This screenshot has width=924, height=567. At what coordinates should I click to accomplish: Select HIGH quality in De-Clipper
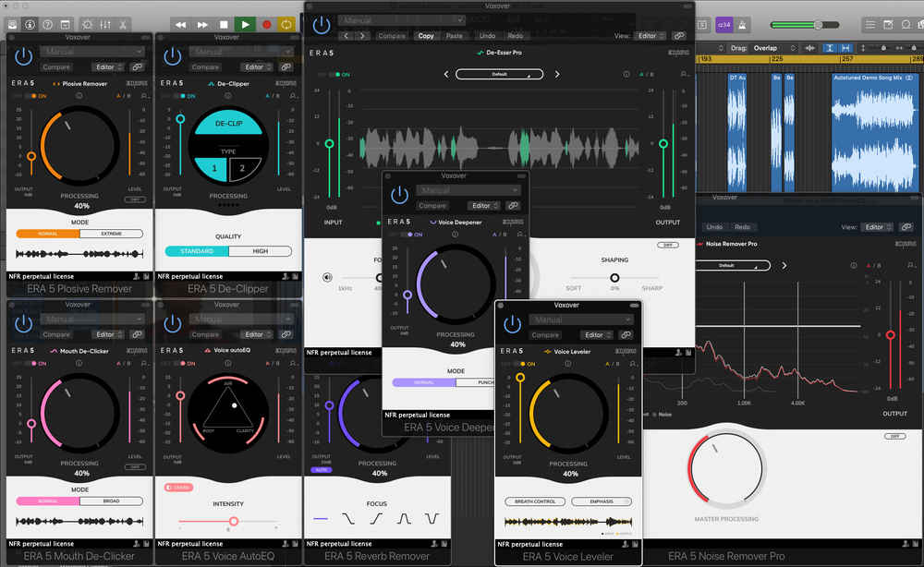click(x=260, y=251)
